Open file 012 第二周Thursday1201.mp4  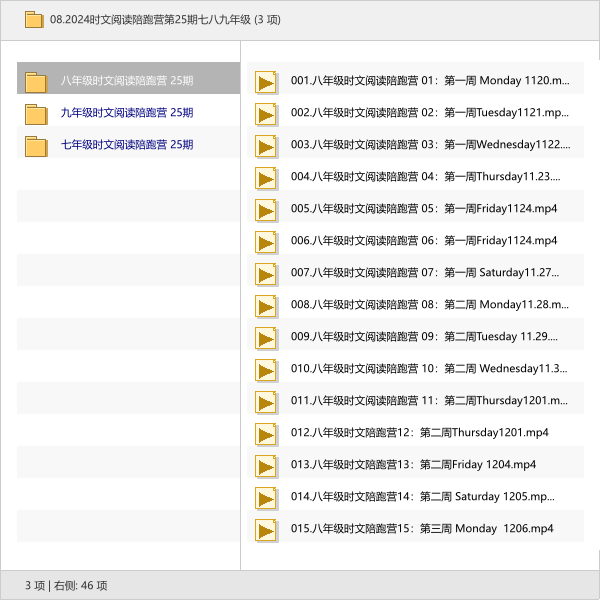click(419, 433)
